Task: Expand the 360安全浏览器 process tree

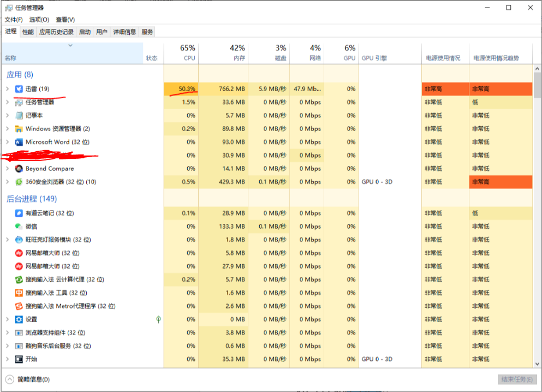Action: click(x=8, y=182)
